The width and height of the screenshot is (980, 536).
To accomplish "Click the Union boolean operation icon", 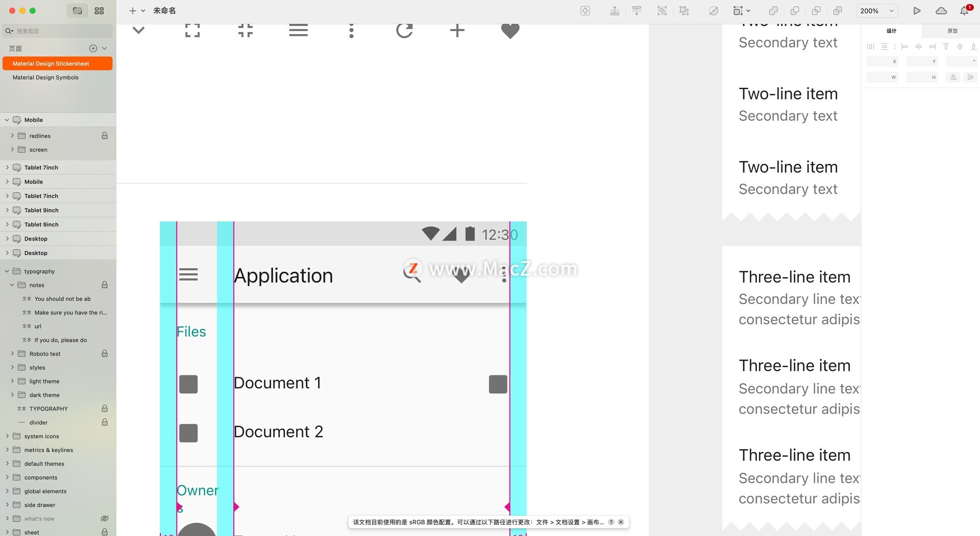I will click(773, 11).
